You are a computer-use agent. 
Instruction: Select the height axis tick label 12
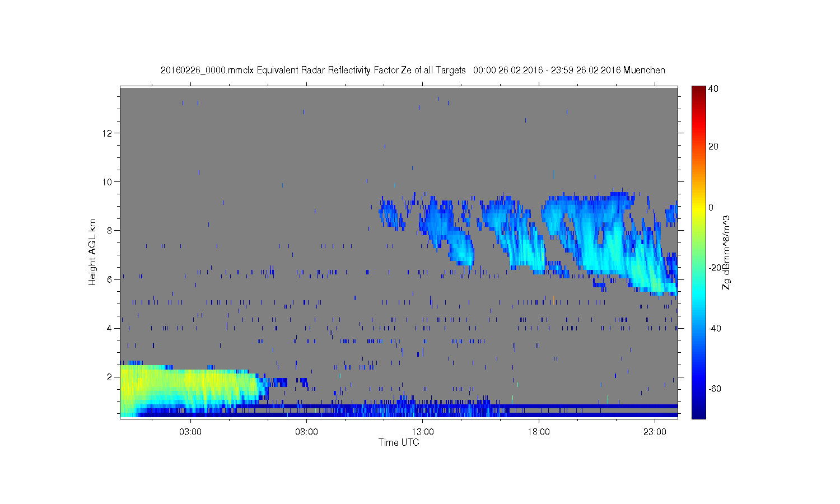(x=108, y=133)
